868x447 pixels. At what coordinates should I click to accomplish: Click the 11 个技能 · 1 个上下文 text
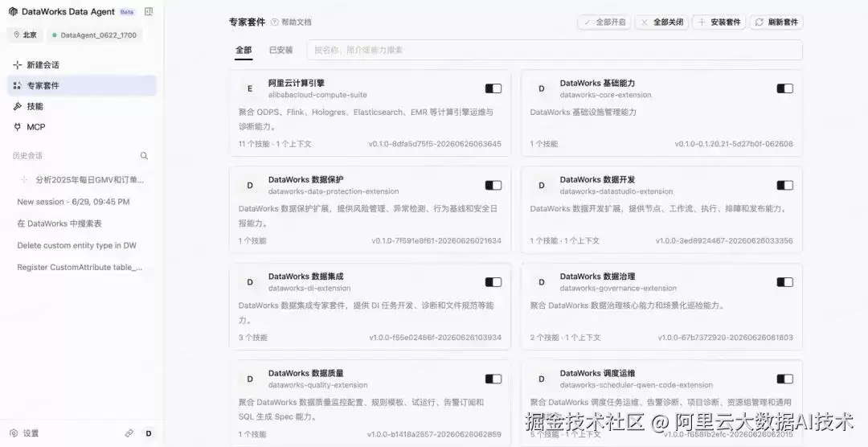(275, 144)
